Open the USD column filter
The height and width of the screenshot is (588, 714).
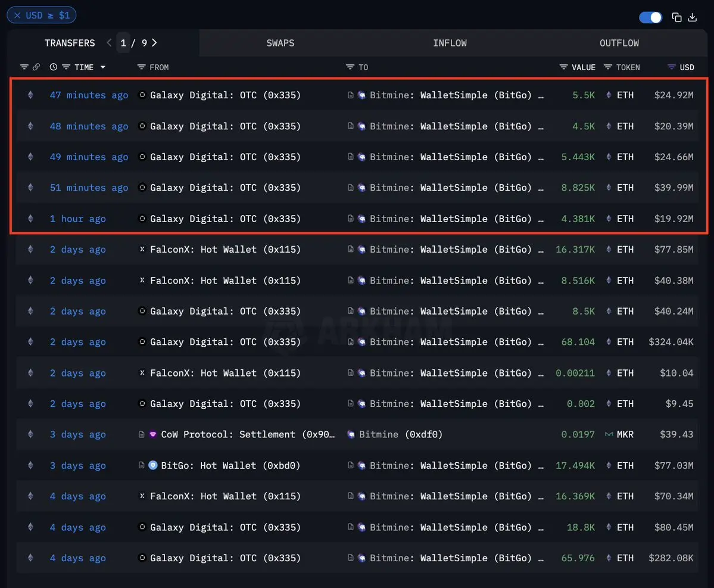click(x=671, y=67)
